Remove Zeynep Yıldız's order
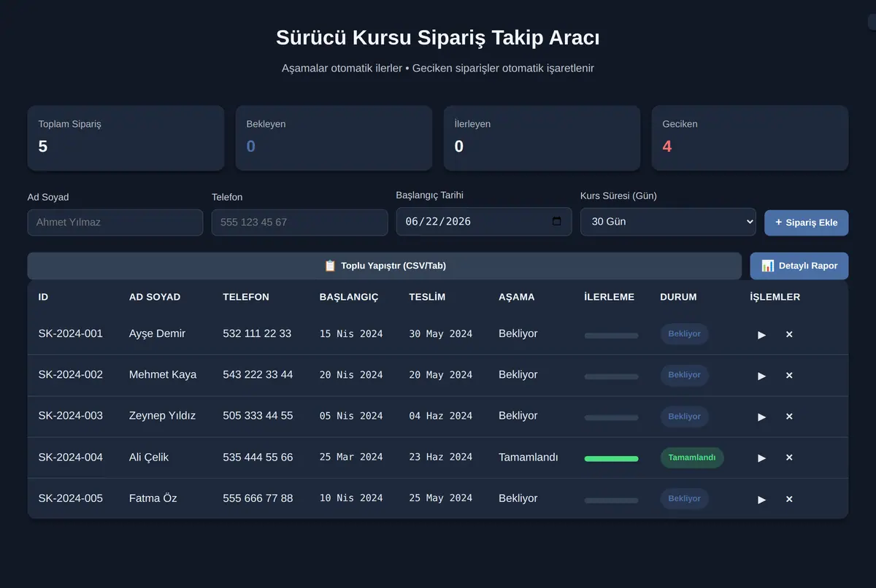The width and height of the screenshot is (876, 588). 789,417
